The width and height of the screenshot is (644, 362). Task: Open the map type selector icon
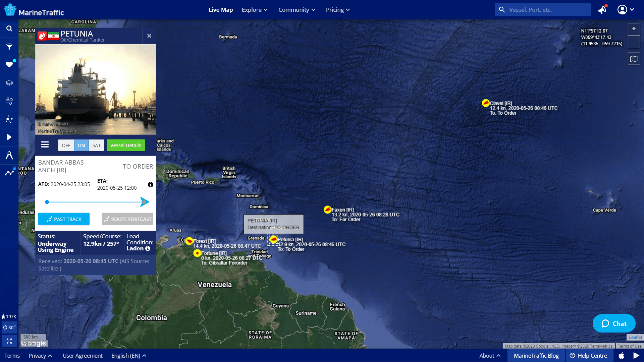coord(634,59)
